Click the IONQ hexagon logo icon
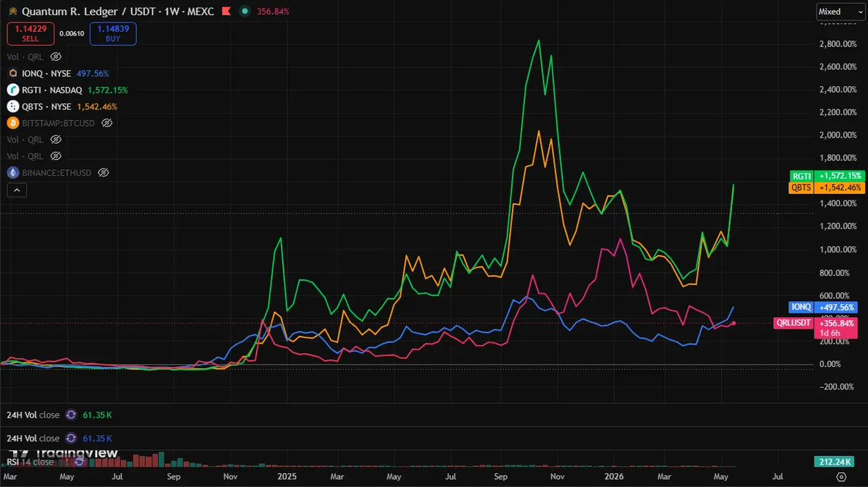 point(13,73)
